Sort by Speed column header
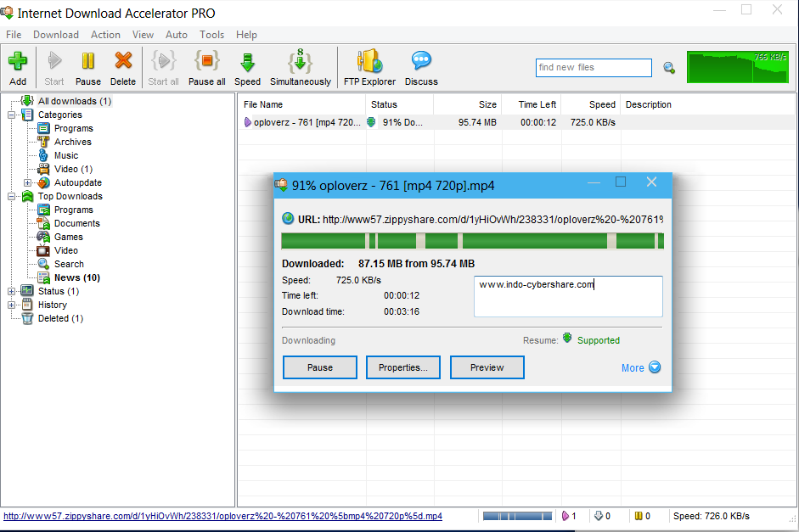Screen dimensions: 799x532 591,104
